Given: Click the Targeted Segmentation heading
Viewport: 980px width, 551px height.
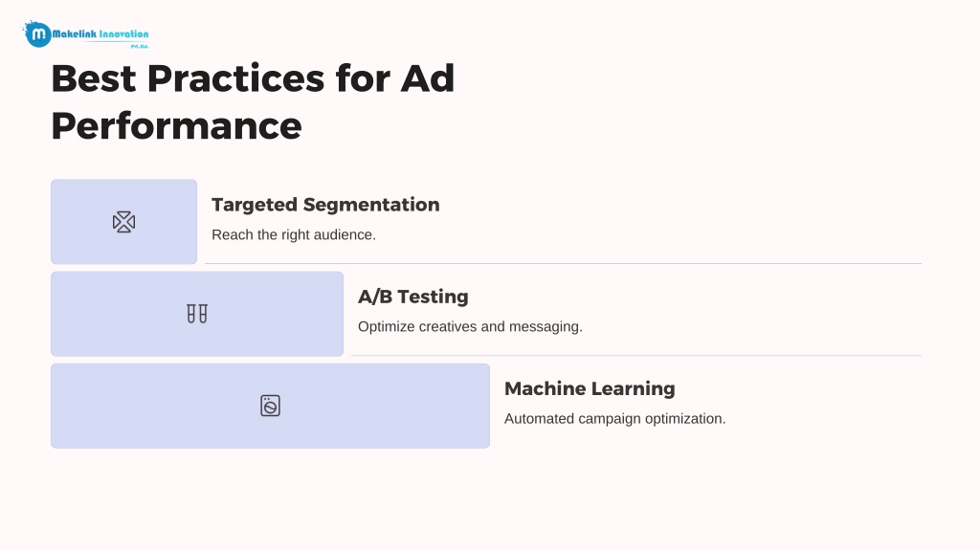Looking at the screenshot, I should click(325, 205).
